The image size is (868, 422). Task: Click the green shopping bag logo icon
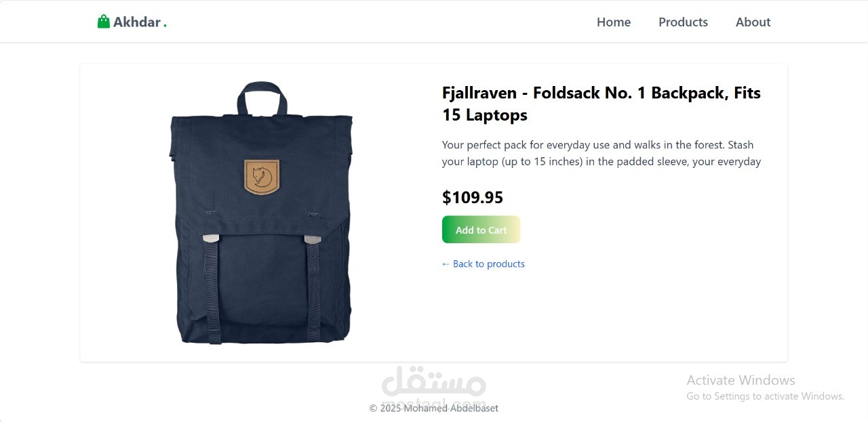[x=103, y=22]
